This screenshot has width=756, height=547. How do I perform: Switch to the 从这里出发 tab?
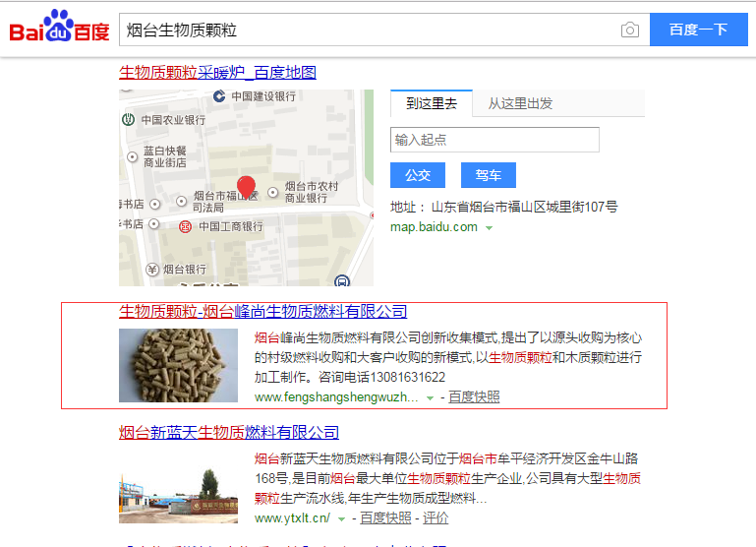520,103
